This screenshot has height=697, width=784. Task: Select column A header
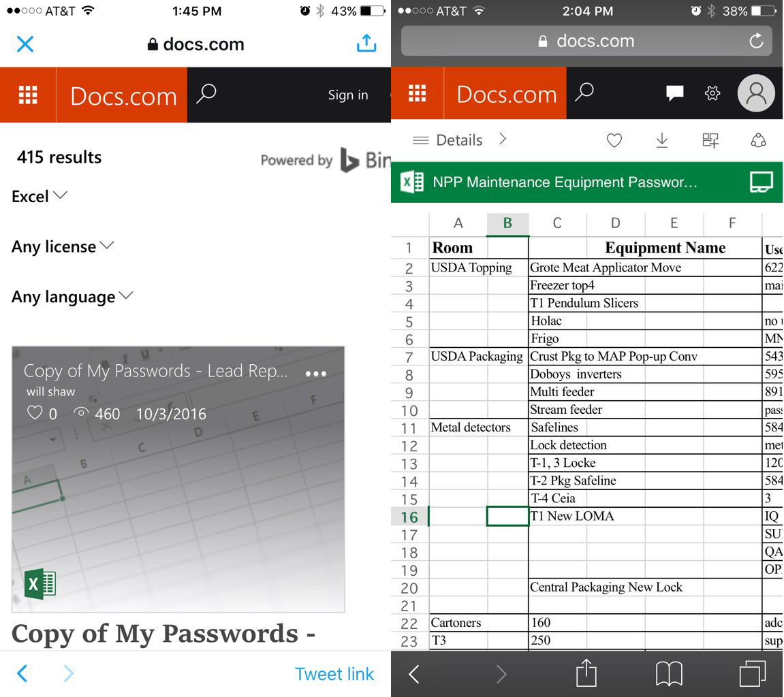pos(458,223)
